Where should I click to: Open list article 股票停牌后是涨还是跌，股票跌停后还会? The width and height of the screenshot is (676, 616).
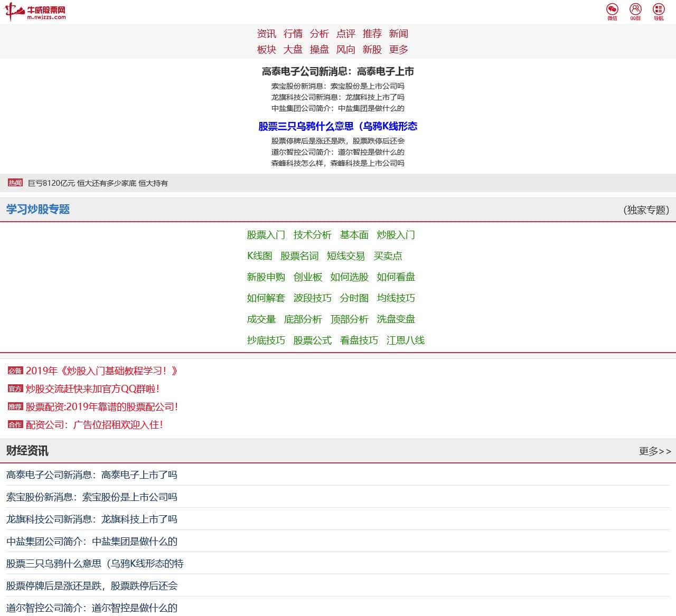point(92,586)
